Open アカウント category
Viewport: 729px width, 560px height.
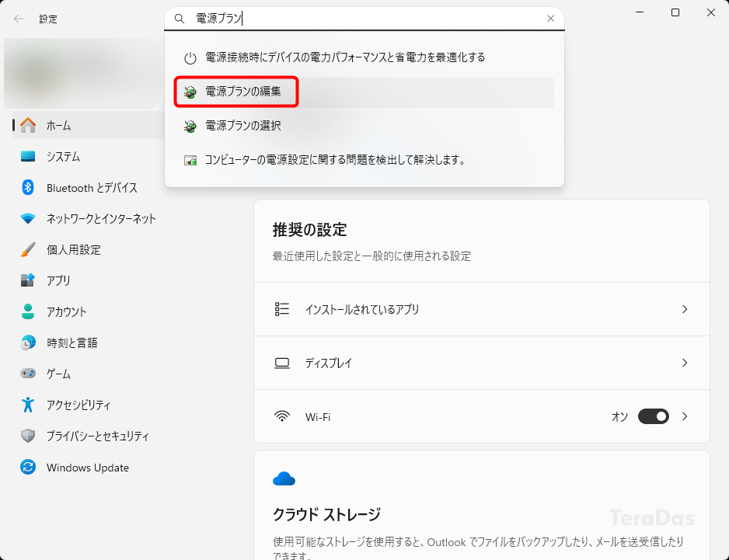(89, 311)
